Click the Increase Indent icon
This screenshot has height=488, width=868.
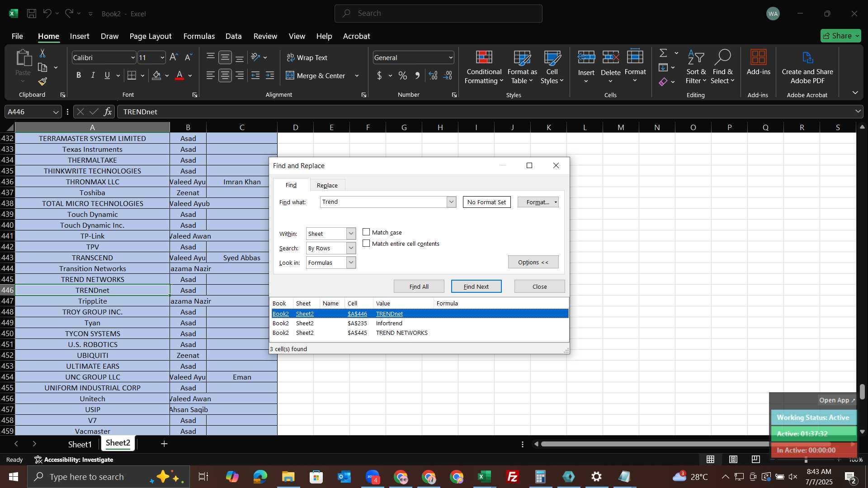coord(270,75)
